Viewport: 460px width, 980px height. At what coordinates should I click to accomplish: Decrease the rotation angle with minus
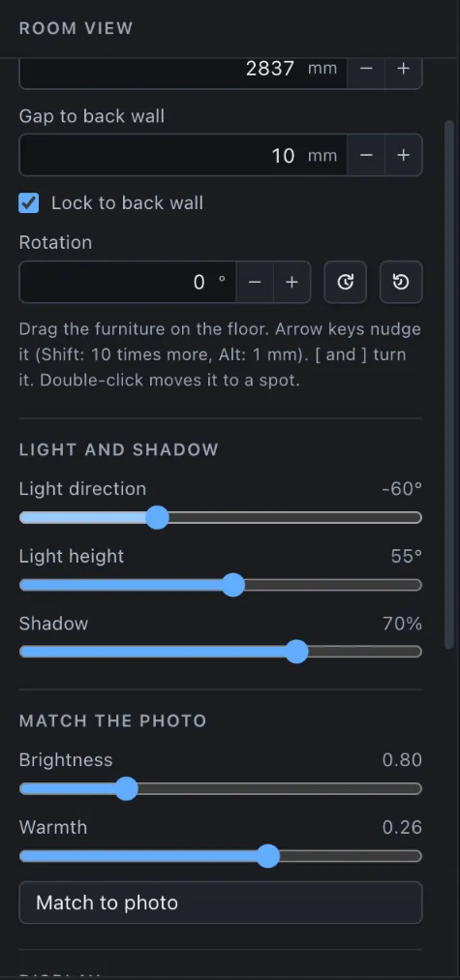coord(255,282)
